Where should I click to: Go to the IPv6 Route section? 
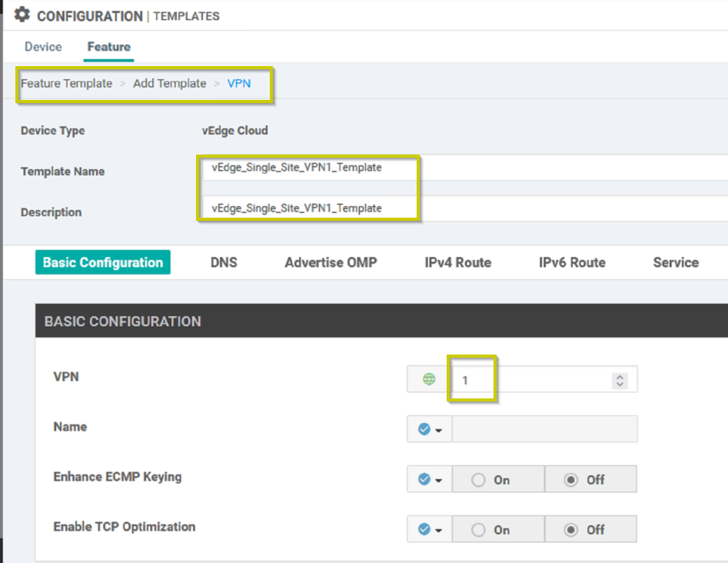click(x=572, y=262)
